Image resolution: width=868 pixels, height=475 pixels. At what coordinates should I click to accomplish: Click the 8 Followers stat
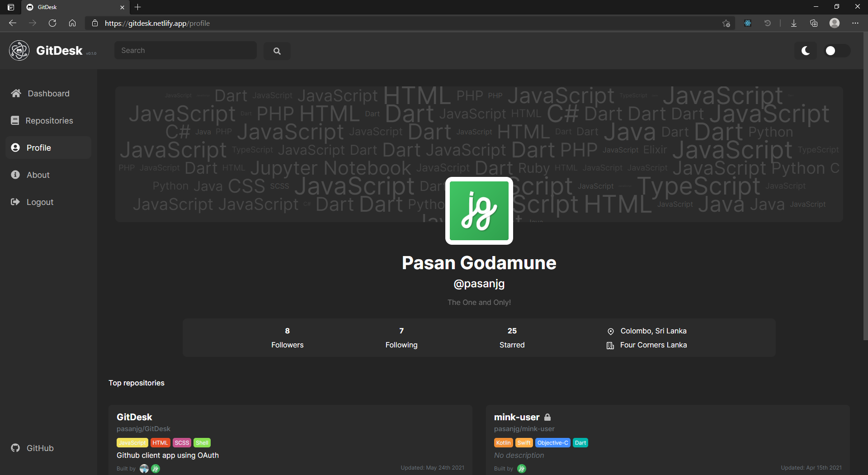tap(288, 337)
